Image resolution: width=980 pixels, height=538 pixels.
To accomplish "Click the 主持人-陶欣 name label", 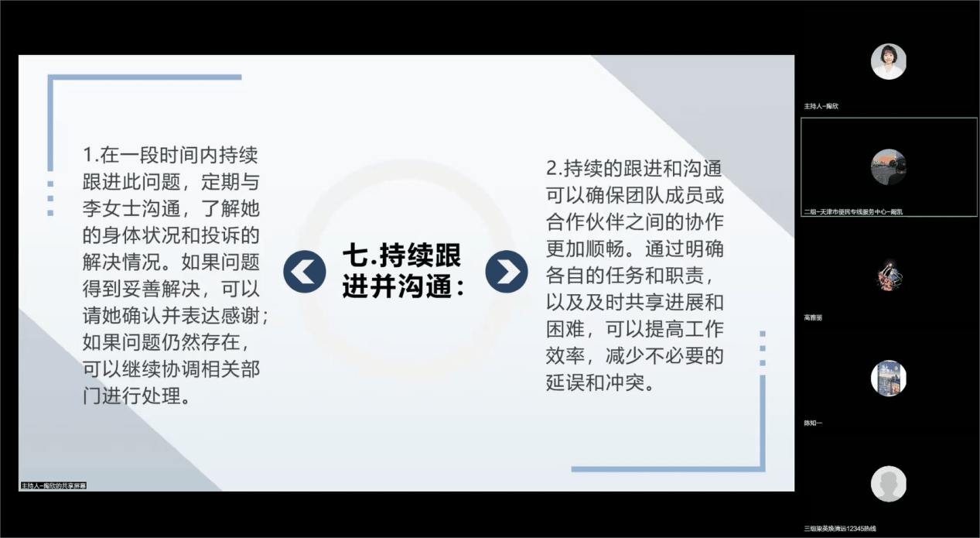I will pyautogui.click(x=821, y=106).
